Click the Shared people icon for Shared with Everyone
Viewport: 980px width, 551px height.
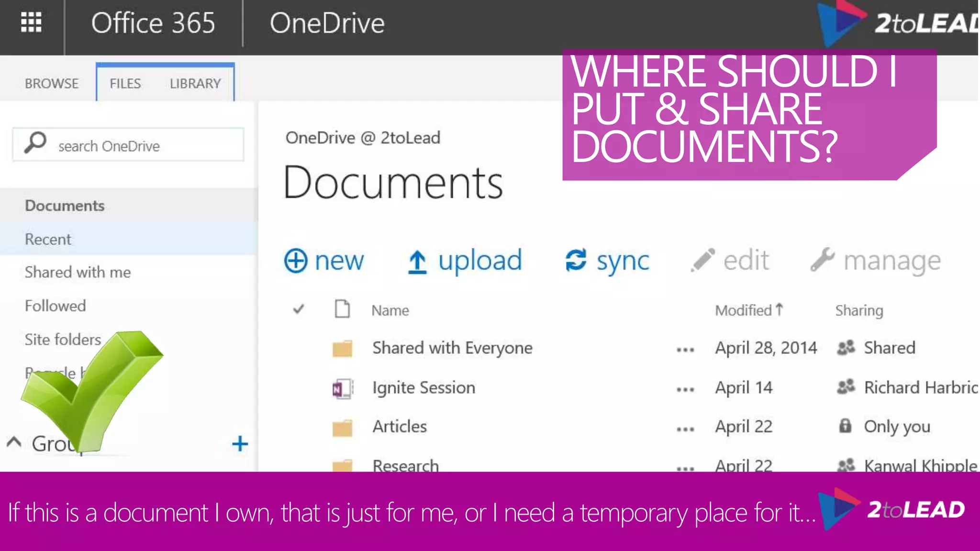[846, 348]
